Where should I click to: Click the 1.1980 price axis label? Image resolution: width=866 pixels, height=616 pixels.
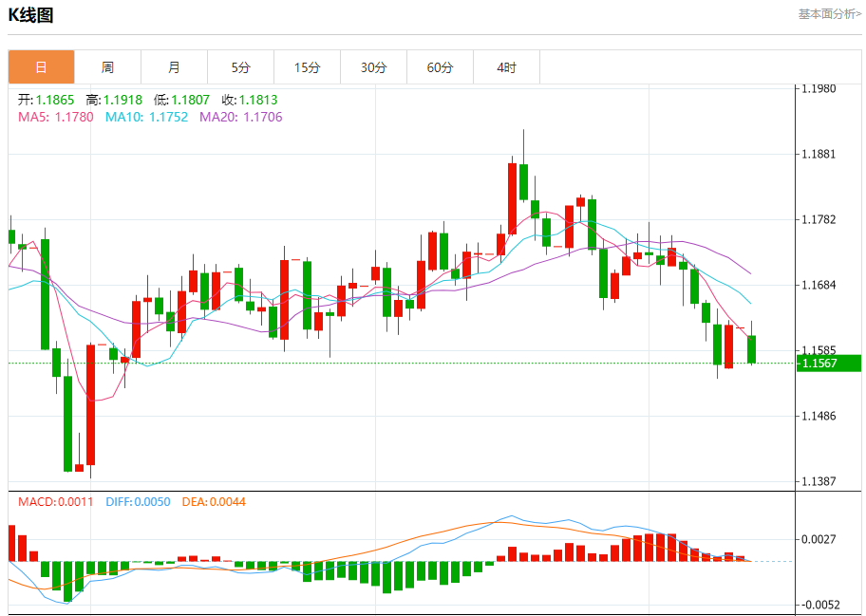point(819,88)
